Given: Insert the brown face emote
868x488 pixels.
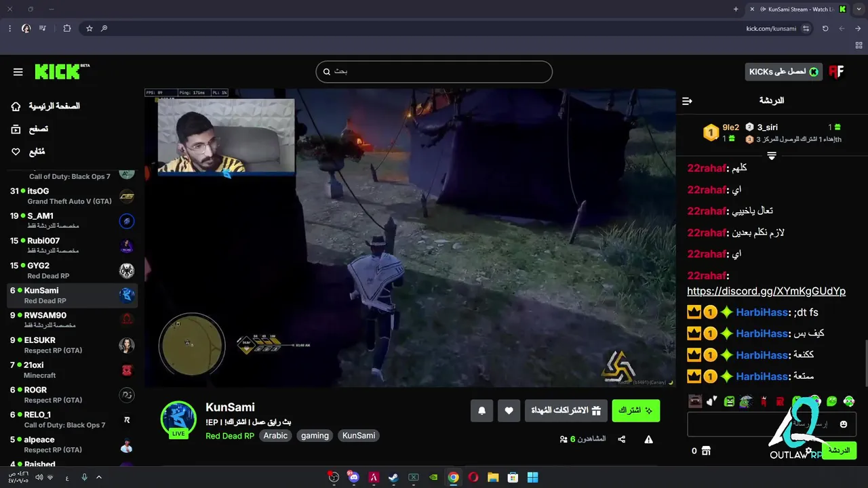Looking at the screenshot, I should point(694,401).
